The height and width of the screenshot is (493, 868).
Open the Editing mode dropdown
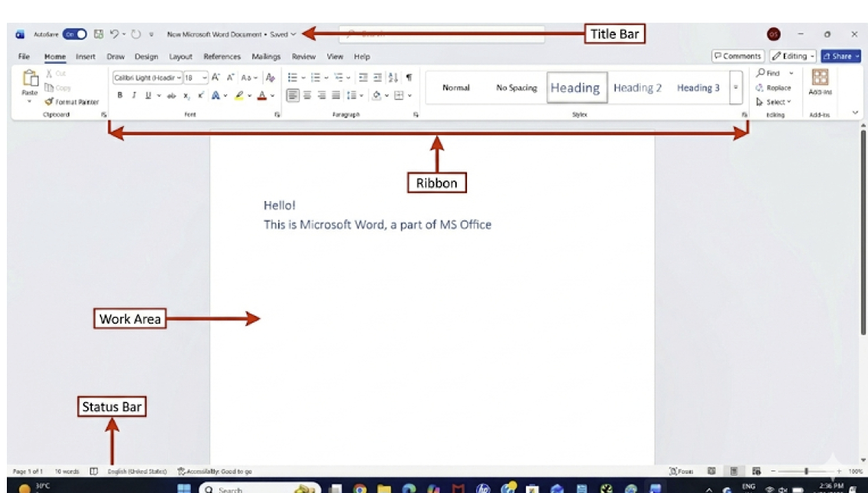tap(793, 56)
